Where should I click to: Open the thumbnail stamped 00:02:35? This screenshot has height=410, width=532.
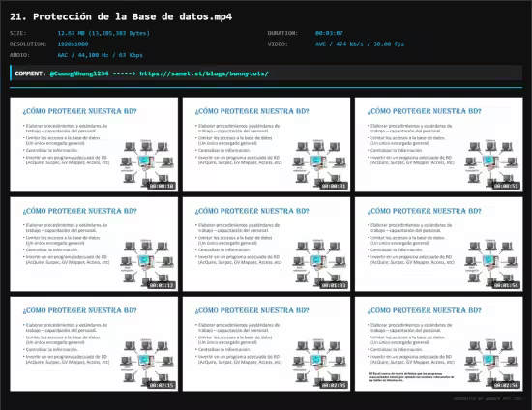coord(266,344)
